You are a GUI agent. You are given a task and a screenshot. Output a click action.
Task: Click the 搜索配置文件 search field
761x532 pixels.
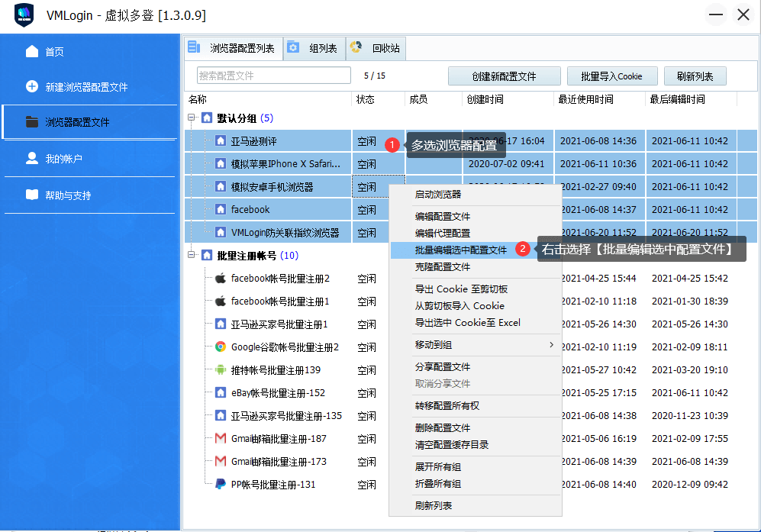coord(274,76)
